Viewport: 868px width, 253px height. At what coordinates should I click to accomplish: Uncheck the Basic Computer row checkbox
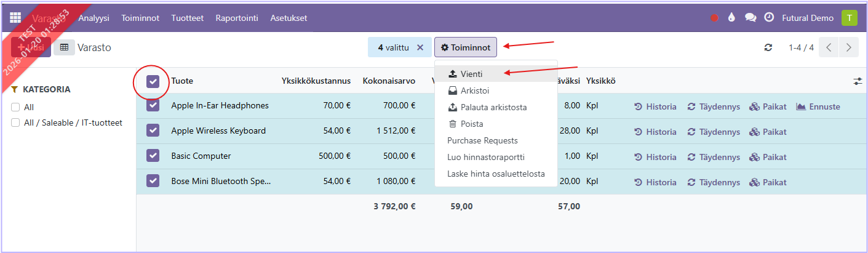(x=153, y=156)
